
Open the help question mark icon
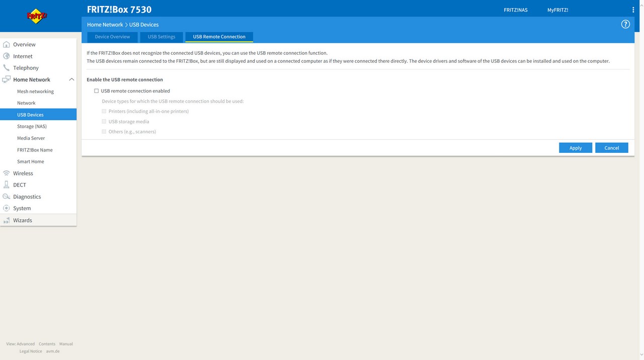pos(625,24)
